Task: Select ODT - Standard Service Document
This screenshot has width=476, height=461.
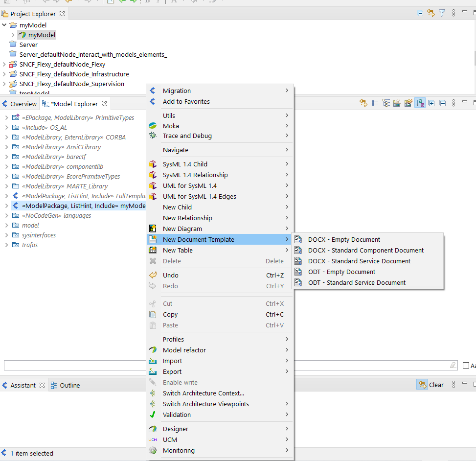Action: [367, 283]
